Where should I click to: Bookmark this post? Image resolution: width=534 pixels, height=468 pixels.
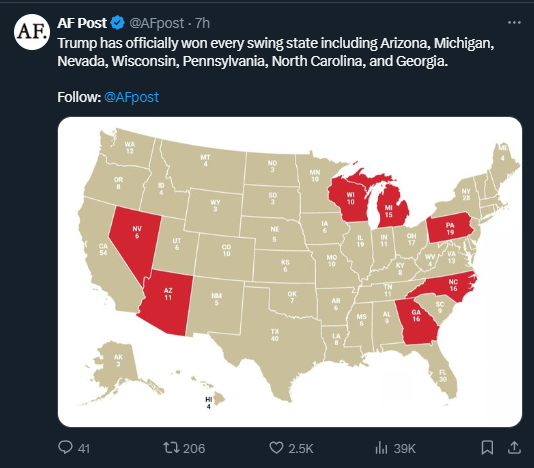pos(487,448)
